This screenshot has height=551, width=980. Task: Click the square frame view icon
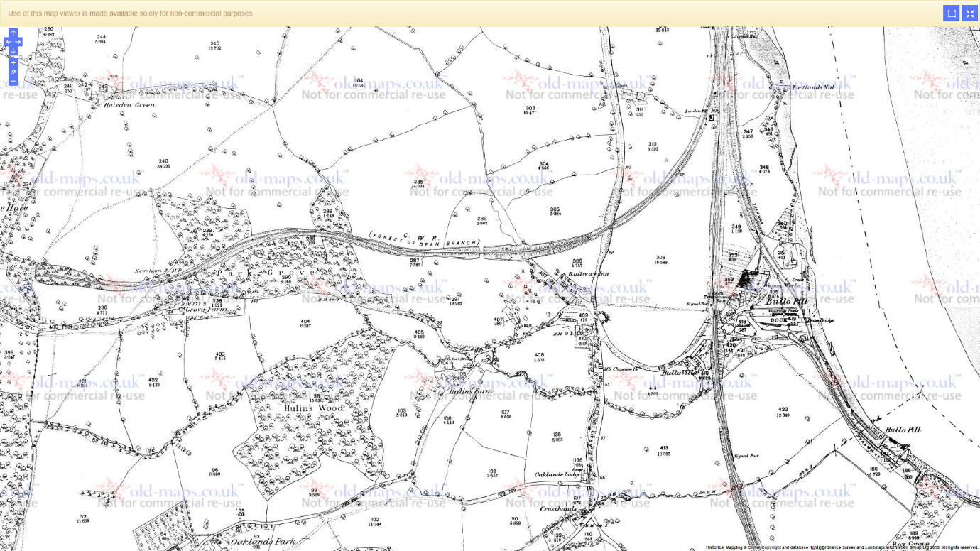pyautogui.click(x=951, y=13)
